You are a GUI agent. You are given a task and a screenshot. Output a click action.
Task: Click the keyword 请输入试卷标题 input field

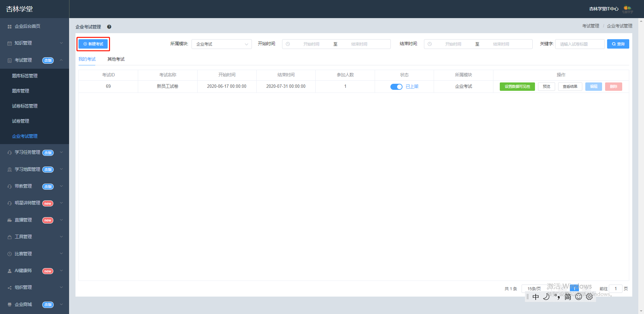pos(580,44)
